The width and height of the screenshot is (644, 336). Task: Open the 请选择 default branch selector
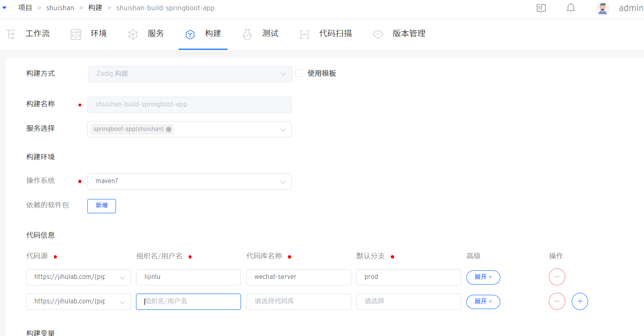coord(408,302)
